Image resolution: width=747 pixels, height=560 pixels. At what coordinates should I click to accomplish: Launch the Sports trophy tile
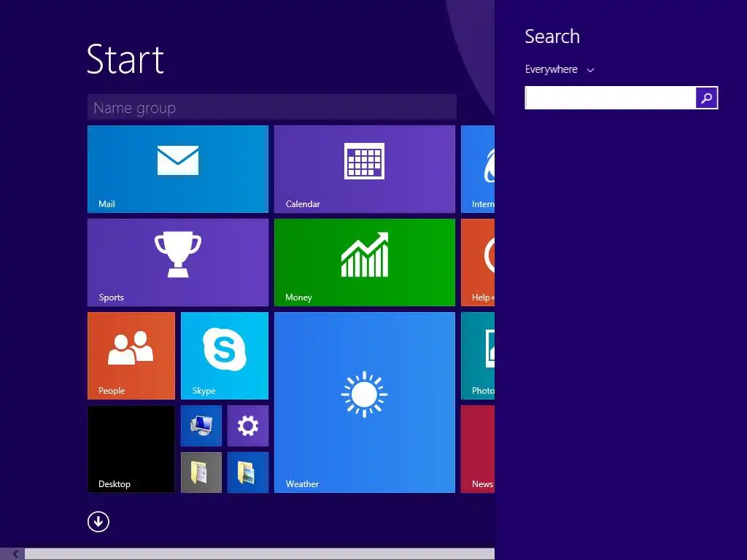point(178,262)
